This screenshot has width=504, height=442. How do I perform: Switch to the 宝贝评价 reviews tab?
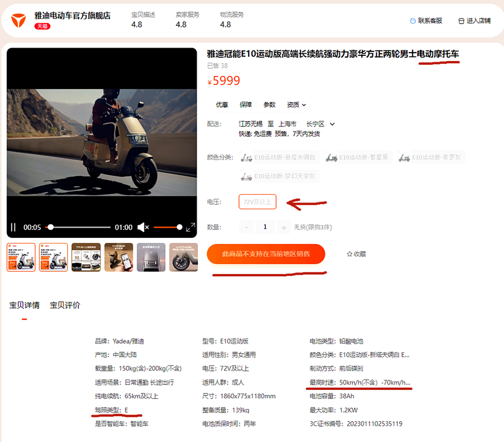pyautogui.click(x=65, y=305)
